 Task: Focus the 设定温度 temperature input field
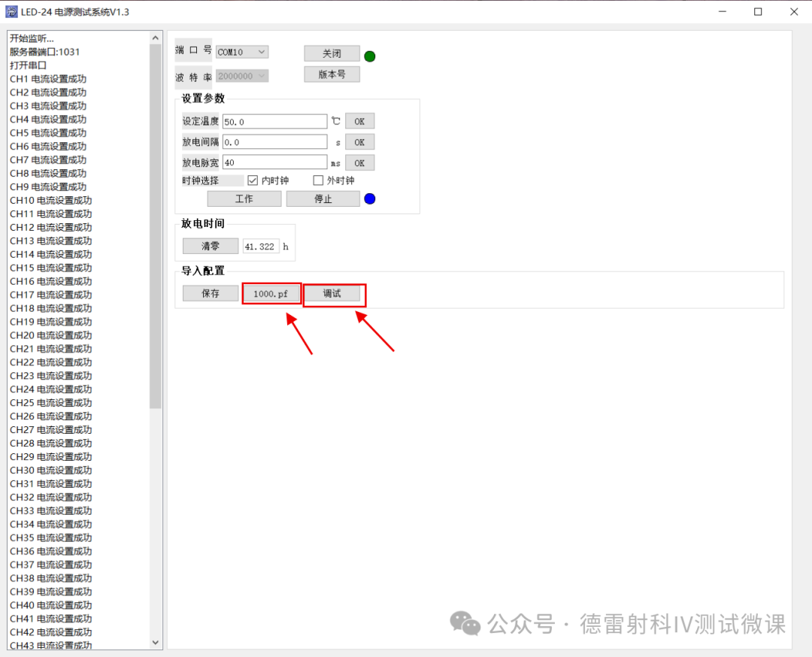pyautogui.click(x=274, y=121)
